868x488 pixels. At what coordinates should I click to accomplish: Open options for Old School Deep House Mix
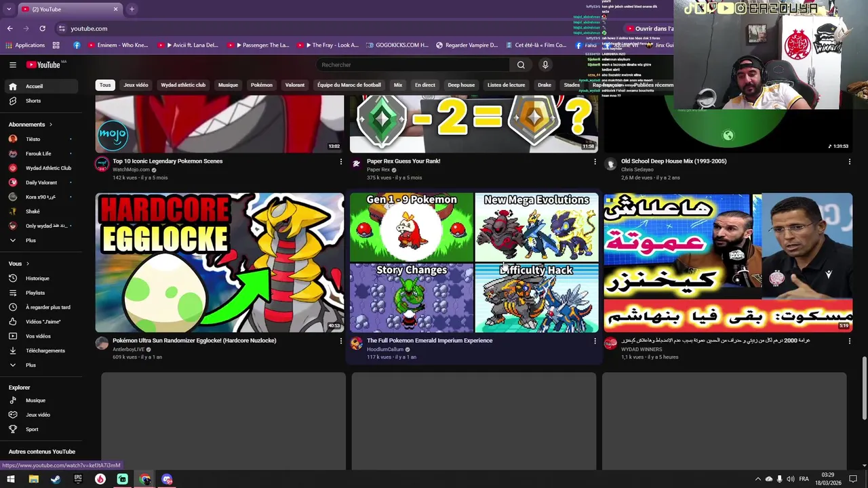pos(849,161)
